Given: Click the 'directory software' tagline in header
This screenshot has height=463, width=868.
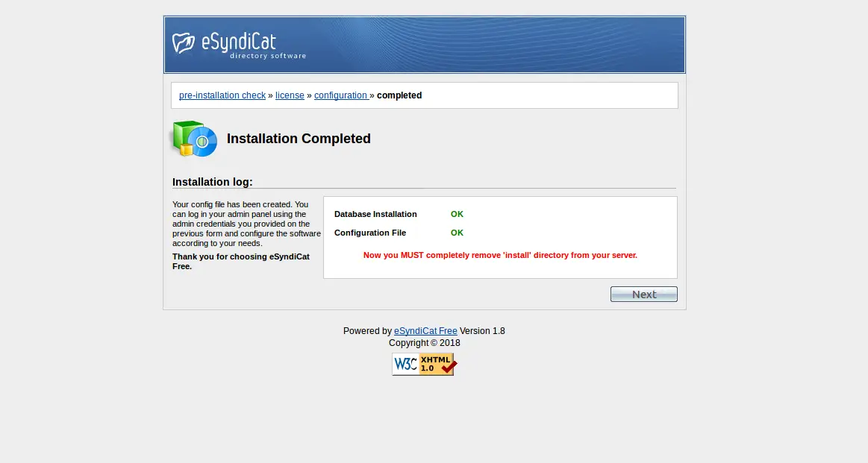Looking at the screenshot, I should tap(268, 55).
